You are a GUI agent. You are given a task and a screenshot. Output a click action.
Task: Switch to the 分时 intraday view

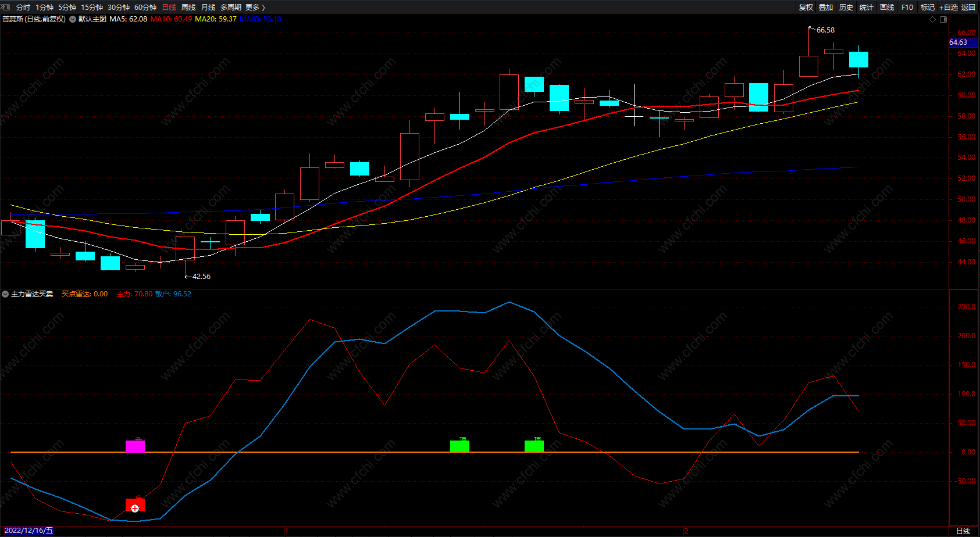point(23,8)
